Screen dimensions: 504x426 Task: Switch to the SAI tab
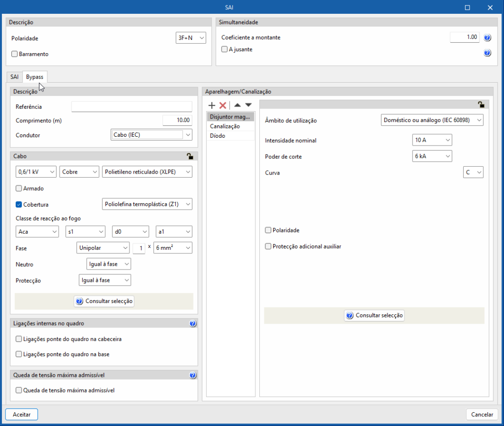[14, 77]
